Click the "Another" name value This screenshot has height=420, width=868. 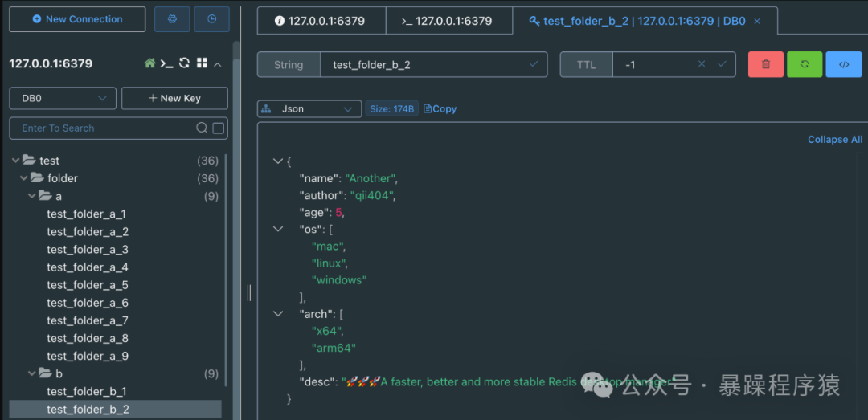coord(371,179)
